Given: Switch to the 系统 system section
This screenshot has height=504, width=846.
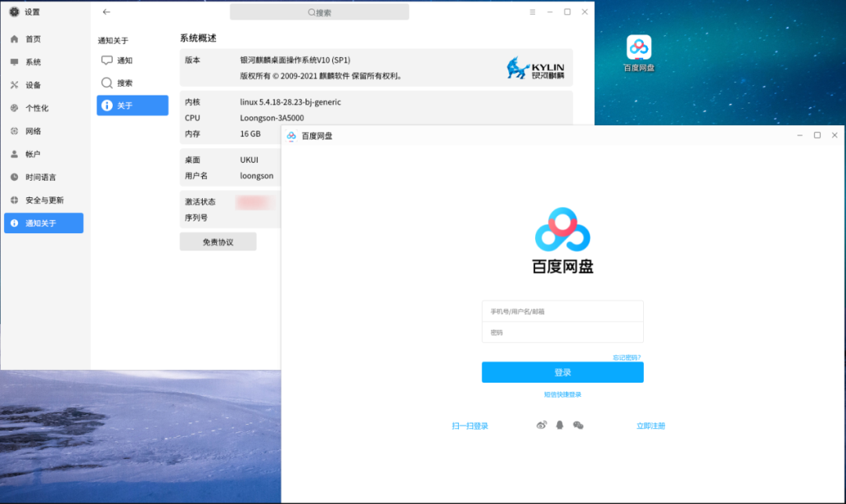Looking at the screenshot, I should pyautogui.click(x=43, y=61).
